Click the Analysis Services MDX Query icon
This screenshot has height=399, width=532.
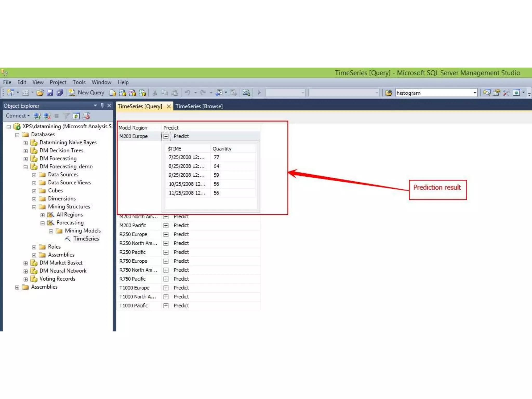pyautogui.click(x=122, y=93)
